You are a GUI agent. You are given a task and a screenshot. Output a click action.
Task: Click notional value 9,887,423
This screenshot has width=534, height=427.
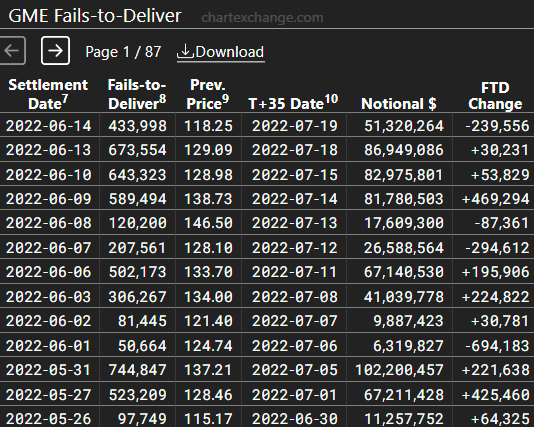[409, 321]
